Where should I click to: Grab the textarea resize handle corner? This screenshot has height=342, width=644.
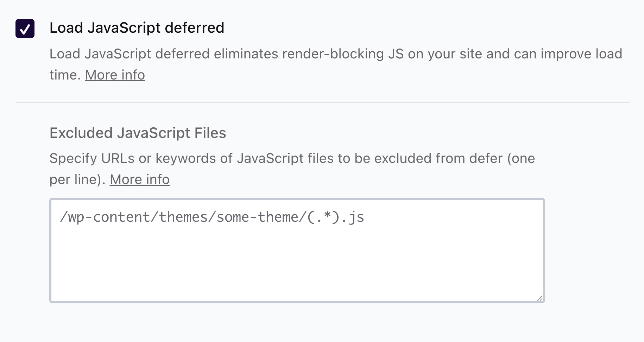539,298
